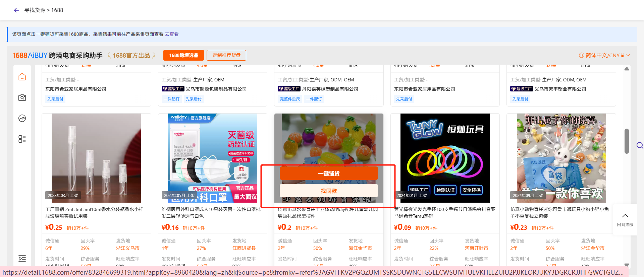Expand the sidebar menu at bottom
The image size is (644, 277).
tap(22, 258)
